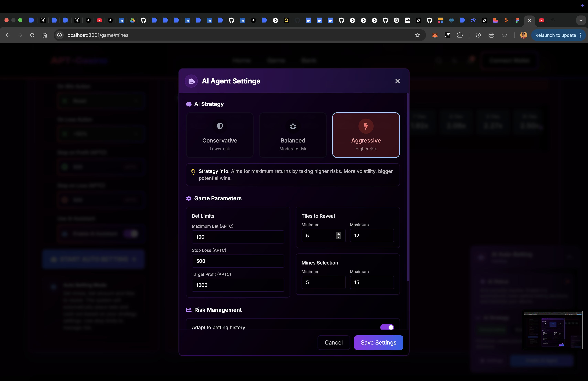
Task: Click the Cancel button
Action: click(334, 342)
